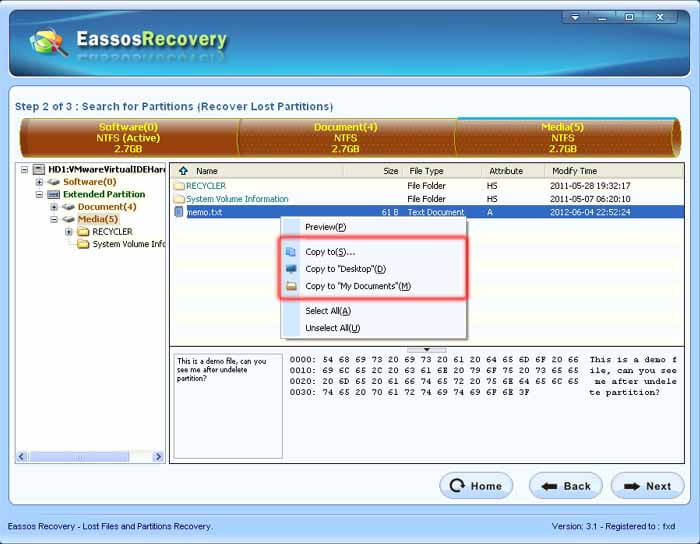Sort file list by File Type column
This screenshot has height=544, width=700.
[442, 171]
